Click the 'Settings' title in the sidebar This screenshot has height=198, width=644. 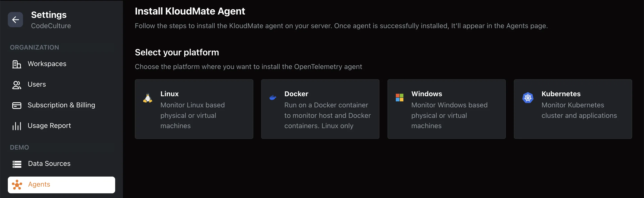tap(49, 15)
